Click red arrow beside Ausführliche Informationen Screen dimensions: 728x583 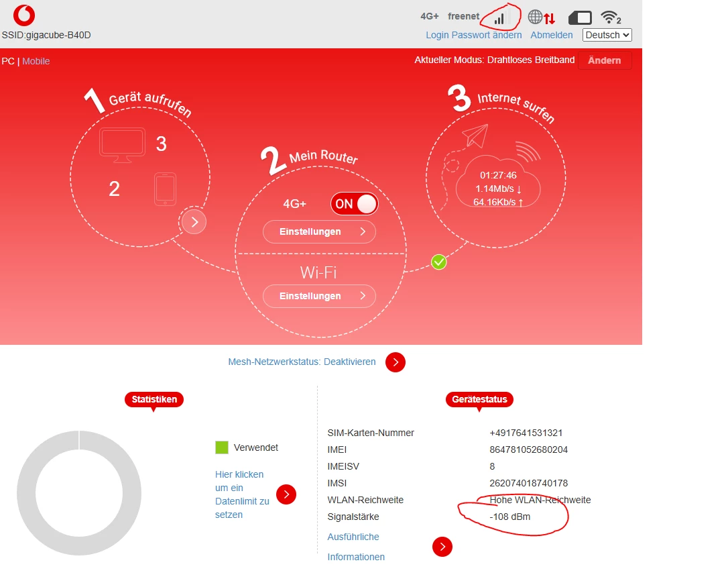click(442, 547)
